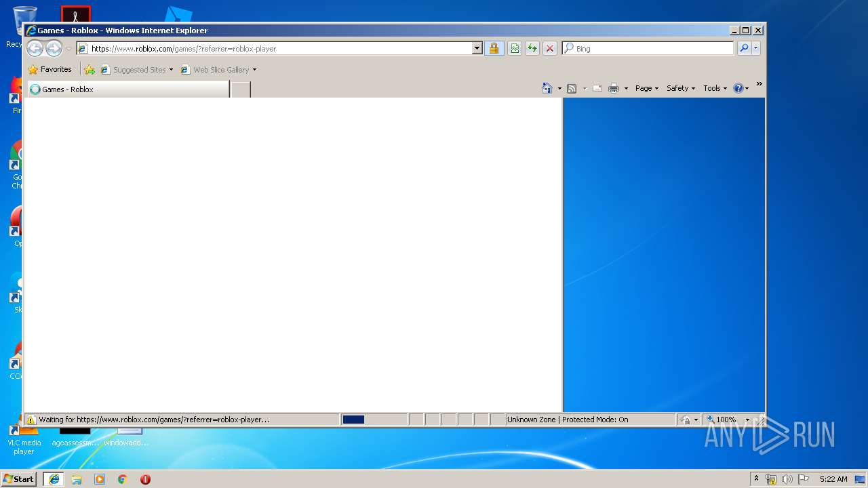Expand the Web Slice Gallery dropdown arrow

pos(254,70)
